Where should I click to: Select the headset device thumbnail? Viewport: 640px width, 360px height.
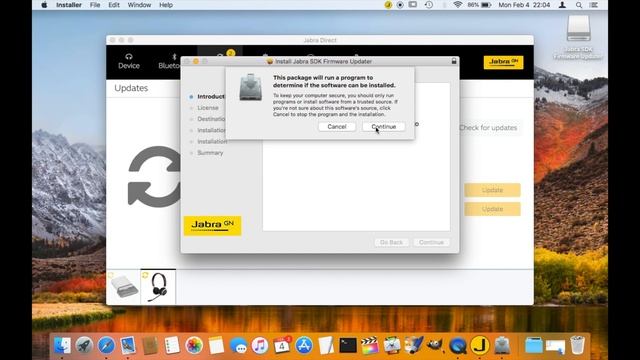pos(158,287)
